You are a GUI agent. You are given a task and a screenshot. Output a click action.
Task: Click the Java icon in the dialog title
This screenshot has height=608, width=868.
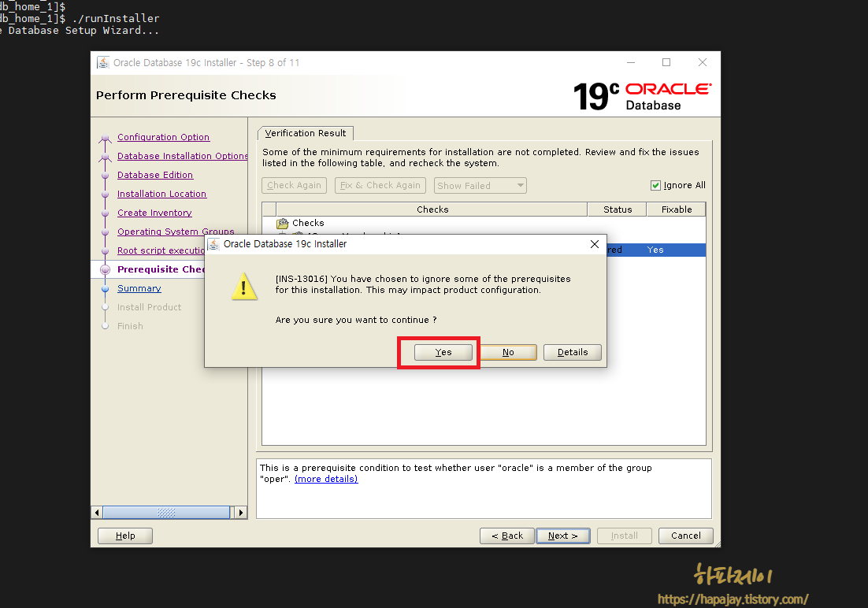213,244
